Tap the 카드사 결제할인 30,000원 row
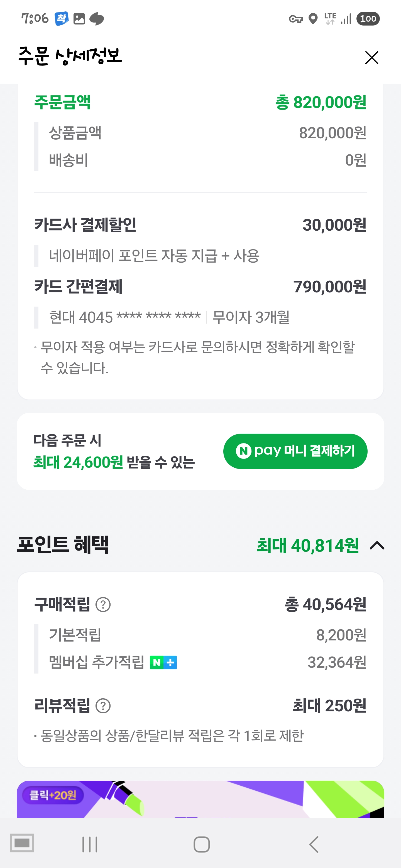Image resolution: width=401 pixels, height=868 pixels. point(200,225)
